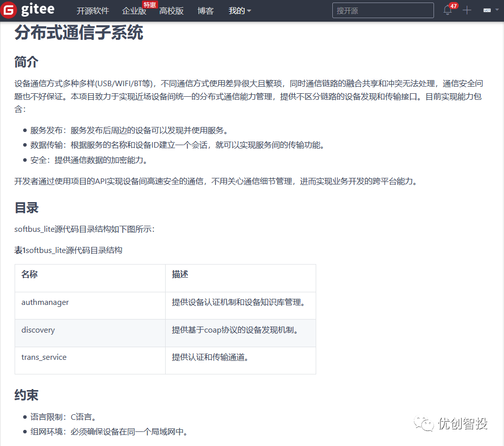Click the plus icon to create new
Image resolution: width=504 pixels, height=446 pixels.
coord(467,11)
